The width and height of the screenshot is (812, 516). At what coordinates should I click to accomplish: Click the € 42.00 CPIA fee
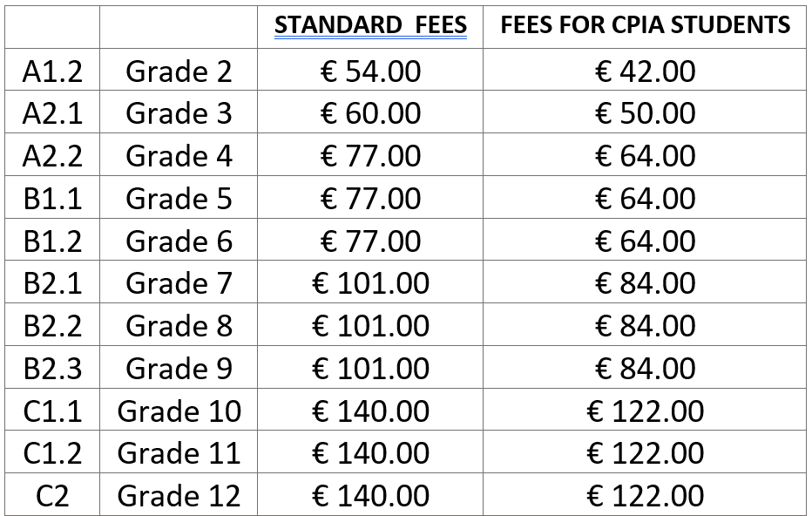click(646, 71)
